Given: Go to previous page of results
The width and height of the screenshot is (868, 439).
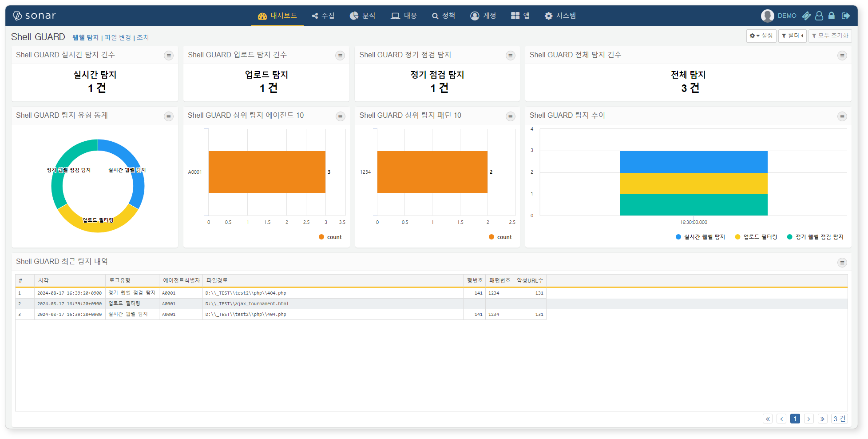Looking at the screenshot, I should [781, 419].
